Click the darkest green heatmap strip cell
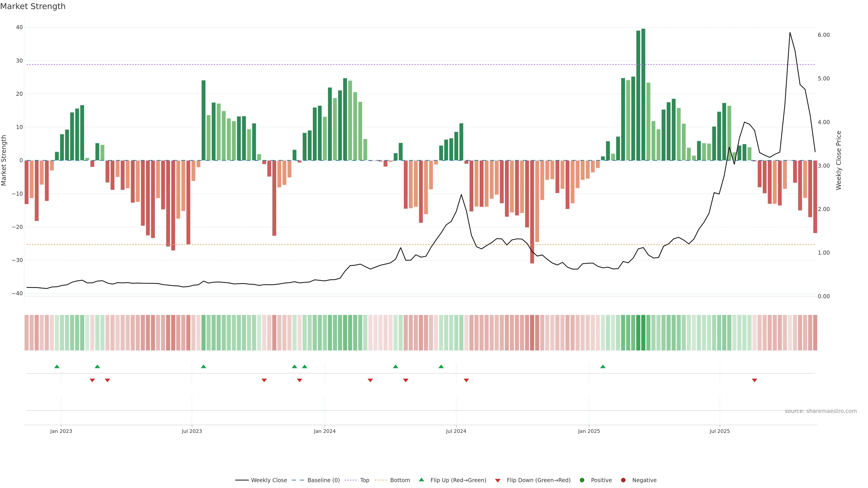Viewport: 868px width, 488px height. [x=643, y=333]
